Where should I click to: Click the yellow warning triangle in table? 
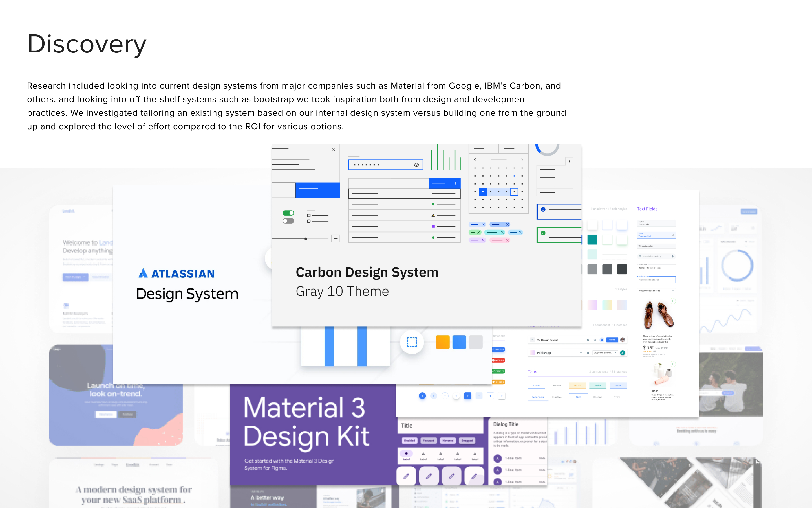coord(433,215)
